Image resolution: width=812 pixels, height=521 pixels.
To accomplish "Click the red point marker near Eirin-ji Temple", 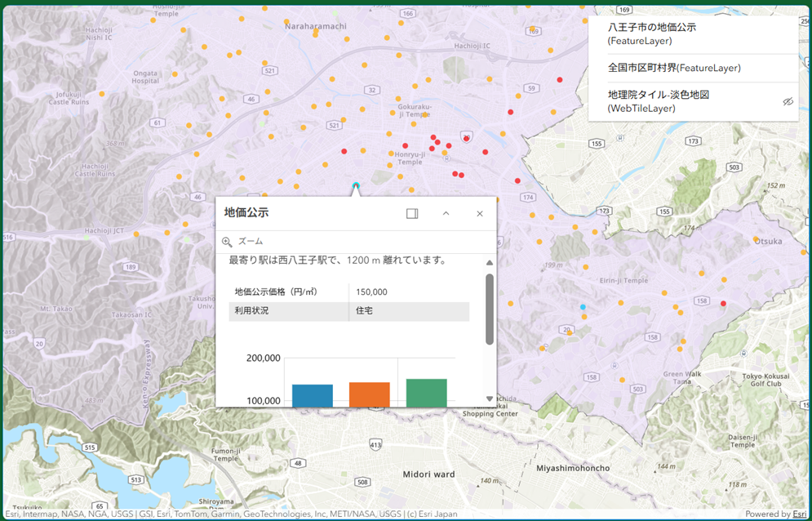I will 722,302.
